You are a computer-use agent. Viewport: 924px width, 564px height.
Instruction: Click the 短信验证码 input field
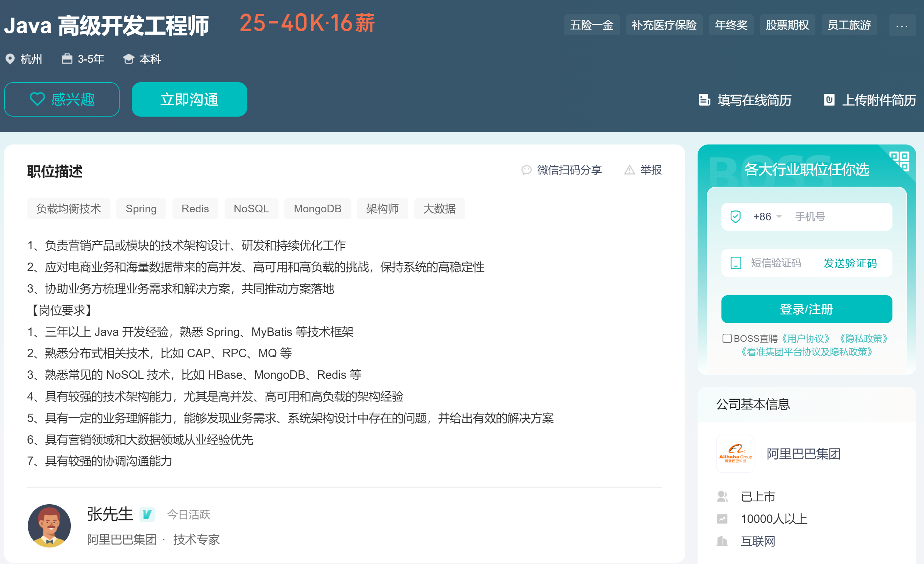775,263
